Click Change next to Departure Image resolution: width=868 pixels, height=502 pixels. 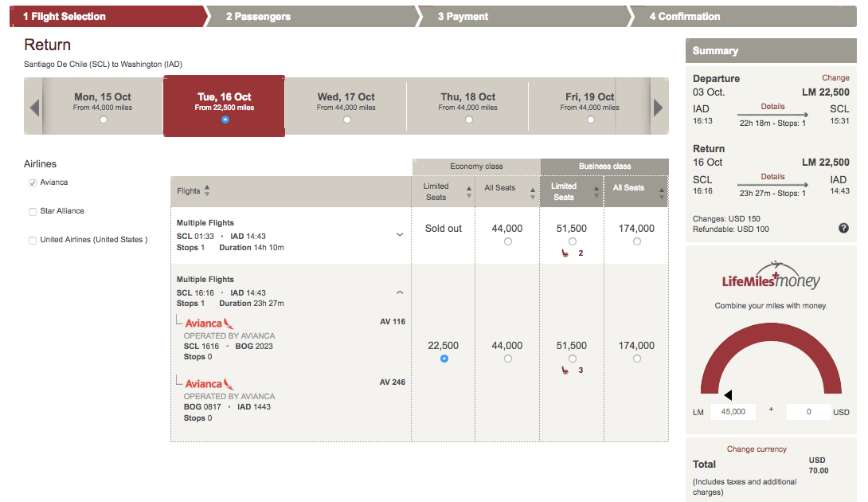[835, 78]
